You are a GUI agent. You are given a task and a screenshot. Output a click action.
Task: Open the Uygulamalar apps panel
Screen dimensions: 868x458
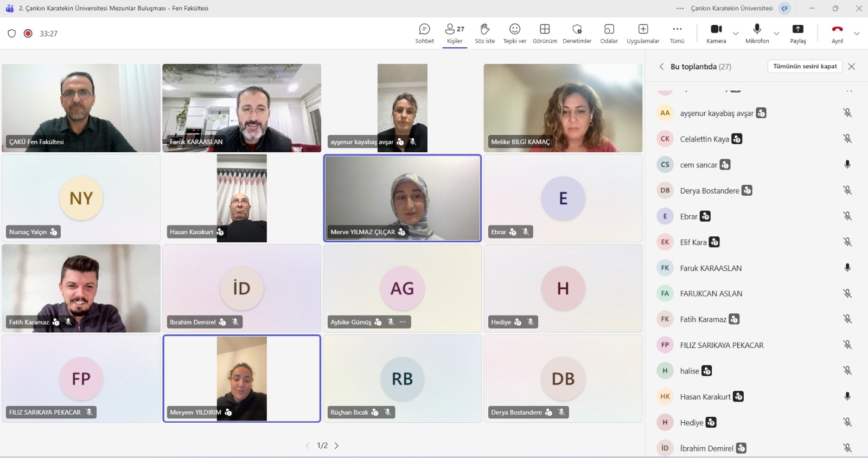point(643,33)
